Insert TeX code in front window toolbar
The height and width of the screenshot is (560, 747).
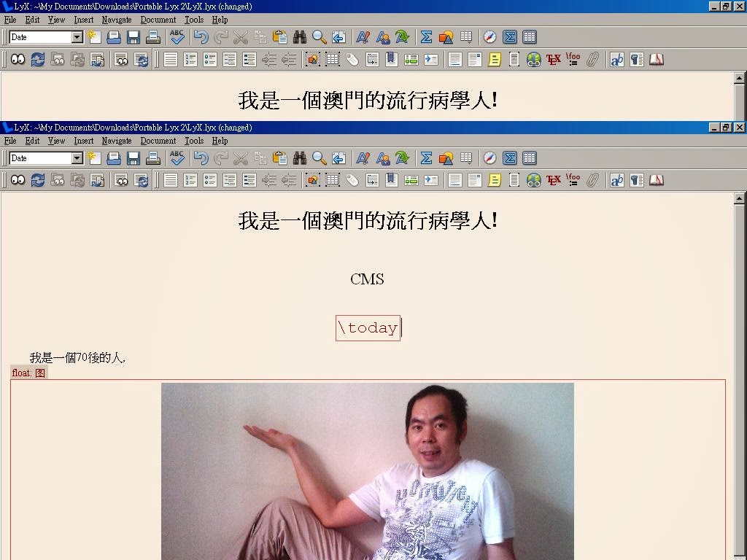pos(553,180)
